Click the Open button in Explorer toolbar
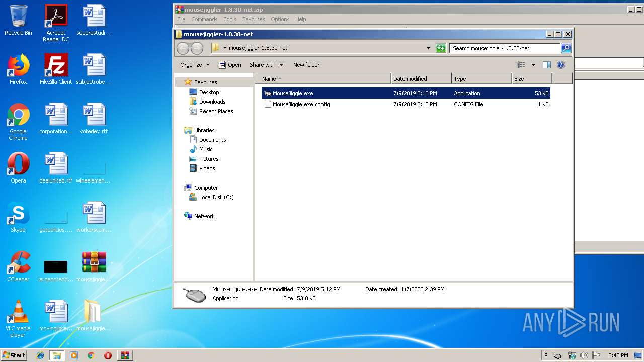 (230, 65)
